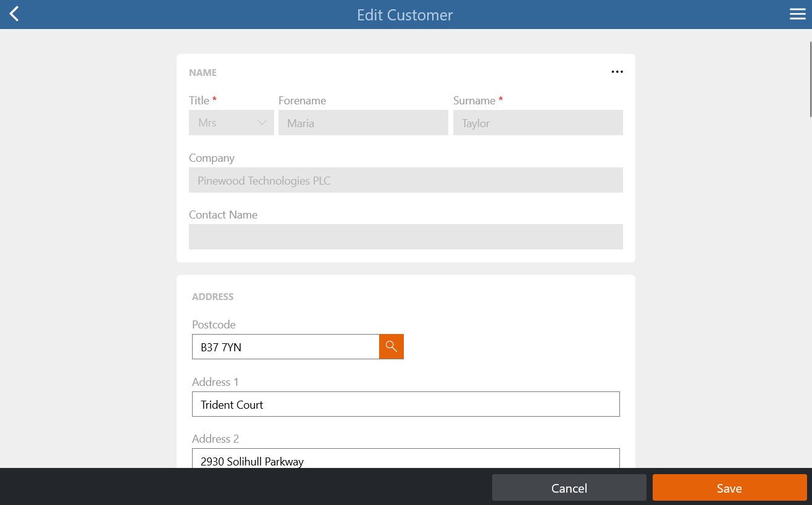Select the Address 2 field Solihull Parkway

pyautogui.click(x=406, y=458)
